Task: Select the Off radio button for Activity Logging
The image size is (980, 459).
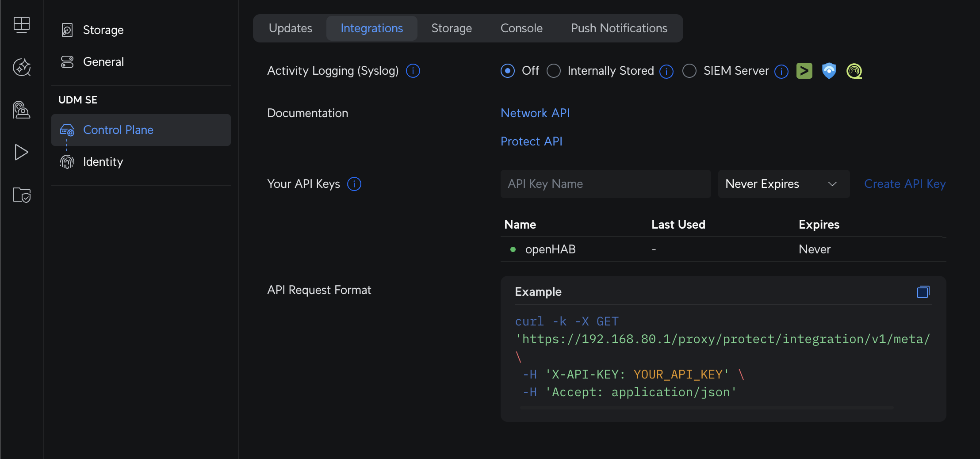Action: pos(507,71)
